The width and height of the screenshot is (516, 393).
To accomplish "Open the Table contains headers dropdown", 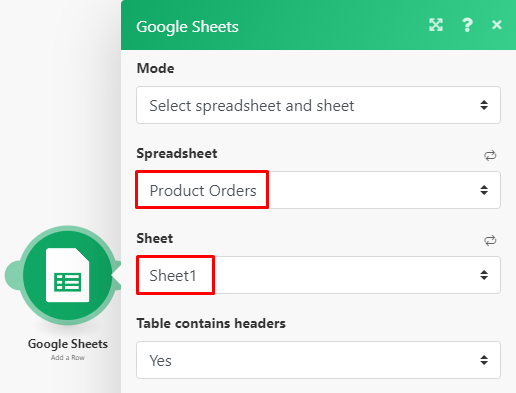I will click(318, 360).
